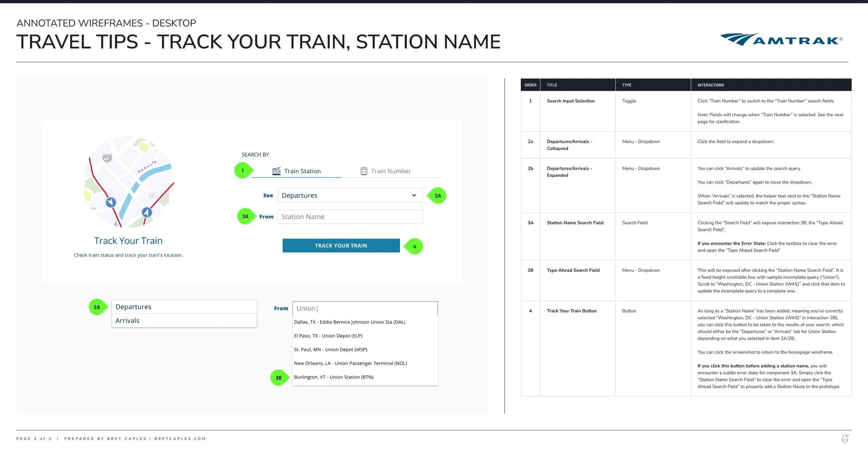This screenshot has height=461, width=868.
Task: Choose New Orleans Union Passenger Terminal
Action: tap(350, 363)
